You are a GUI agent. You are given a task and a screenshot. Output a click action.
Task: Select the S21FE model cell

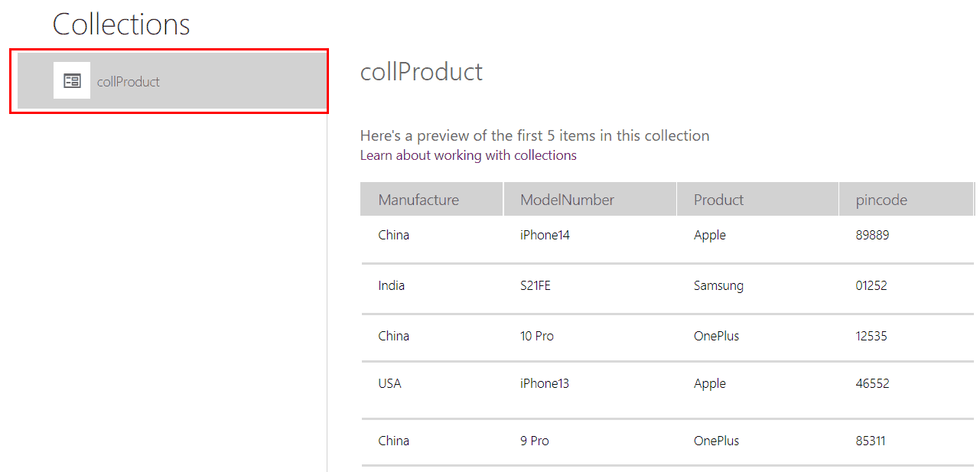(536, 285)
